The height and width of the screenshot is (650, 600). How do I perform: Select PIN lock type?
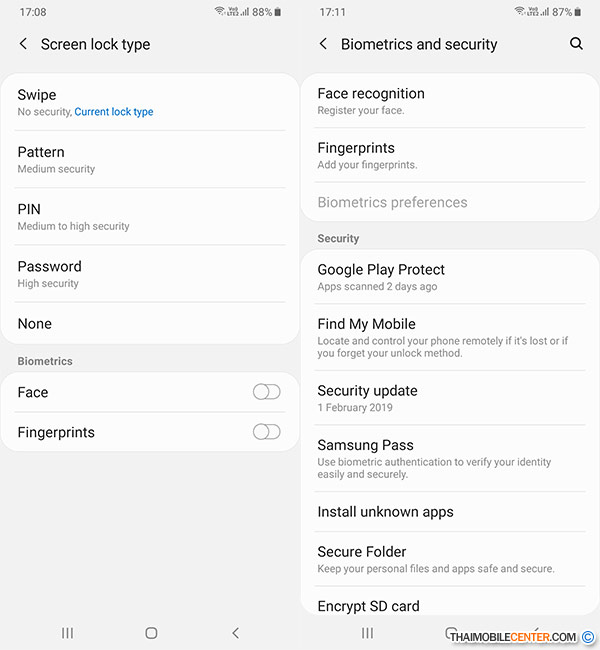click(150, 216)
